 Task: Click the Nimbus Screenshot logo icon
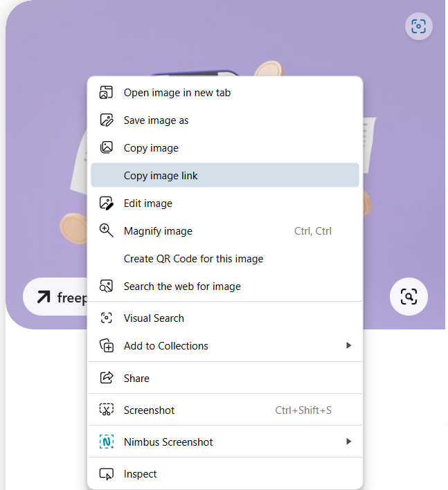[106, 442]
